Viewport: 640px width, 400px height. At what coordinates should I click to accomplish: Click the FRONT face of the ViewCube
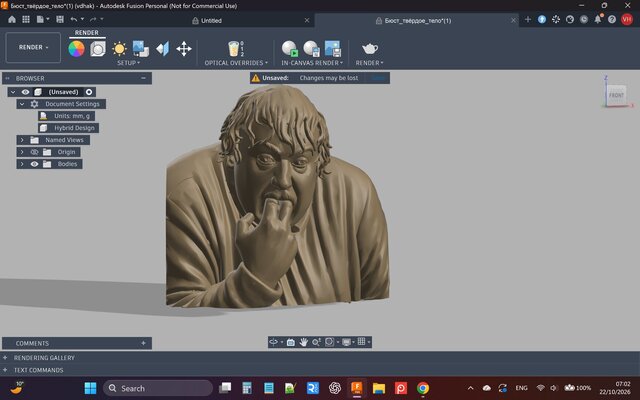[616, 95]
